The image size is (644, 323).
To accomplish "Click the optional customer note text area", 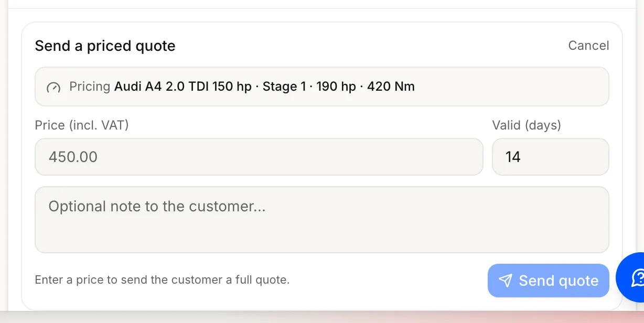I will tap(322, 220).
